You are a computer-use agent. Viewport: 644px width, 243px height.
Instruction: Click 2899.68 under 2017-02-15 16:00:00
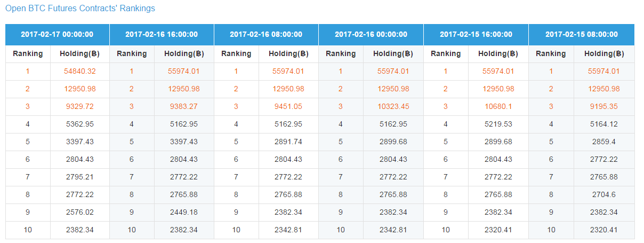coord(498,142)
